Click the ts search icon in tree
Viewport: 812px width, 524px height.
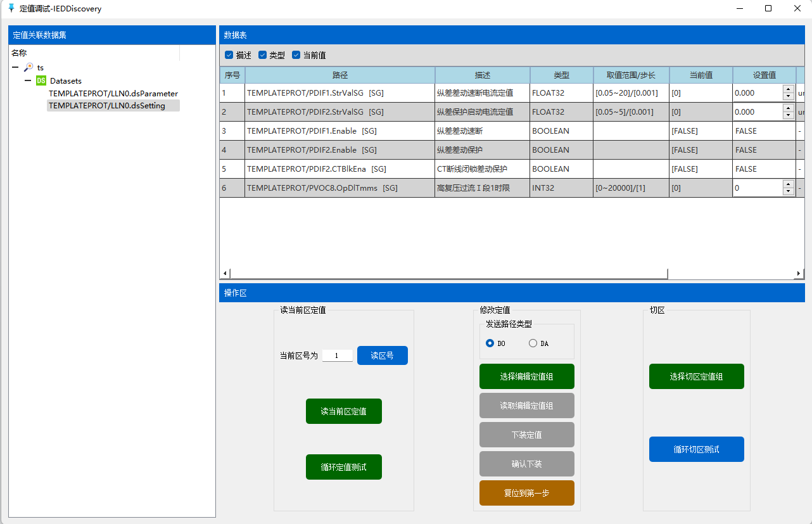(x=29, y=67)
